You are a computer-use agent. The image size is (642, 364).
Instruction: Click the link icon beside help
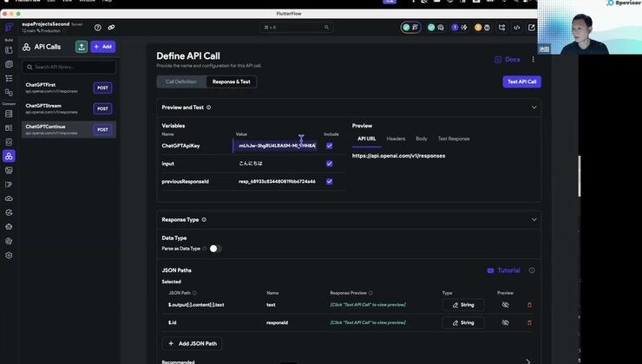(111, 28)
